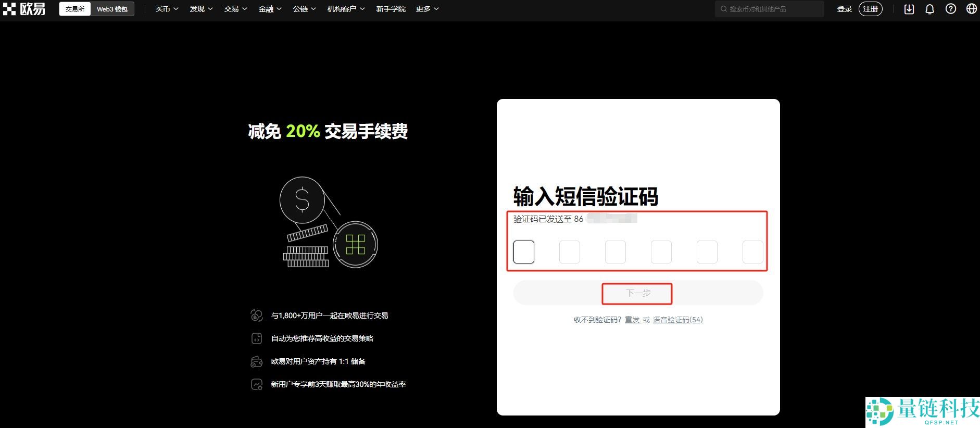The image size is (980, 428).
Task: Click the icon beside 欧易对用户资产持有 text
Action: [257, 361]
